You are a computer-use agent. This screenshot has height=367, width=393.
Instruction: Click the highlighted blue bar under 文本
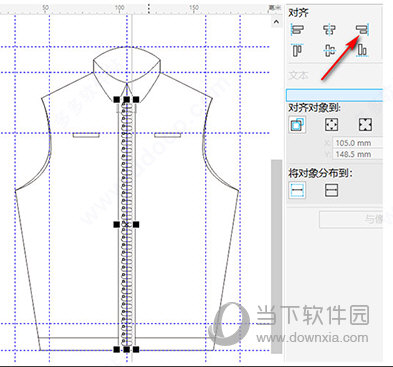[334, 95]
